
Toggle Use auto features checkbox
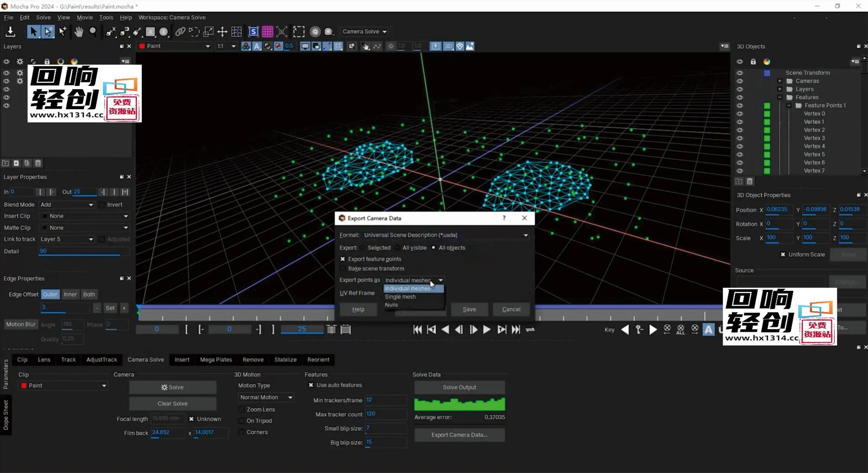(311, 385)
